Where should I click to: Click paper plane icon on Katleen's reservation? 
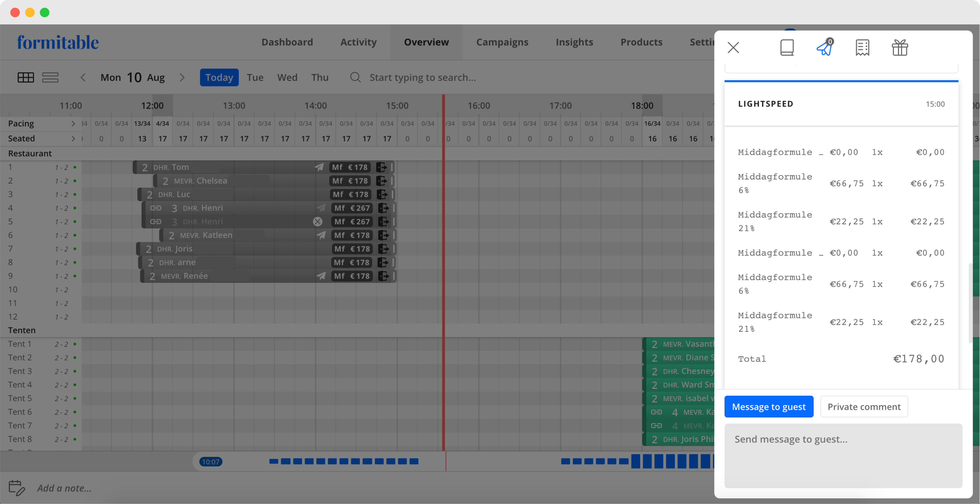[x=321, y=235]
